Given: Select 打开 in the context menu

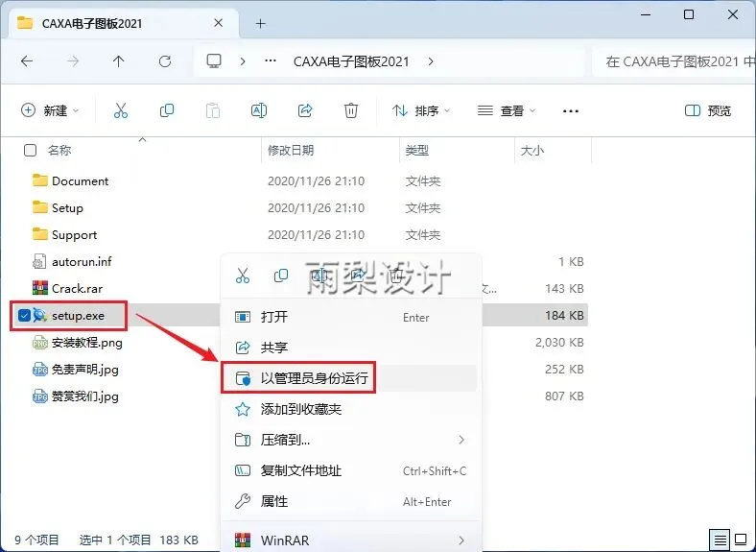Looking at the screenshot, I should click(351, 317).
